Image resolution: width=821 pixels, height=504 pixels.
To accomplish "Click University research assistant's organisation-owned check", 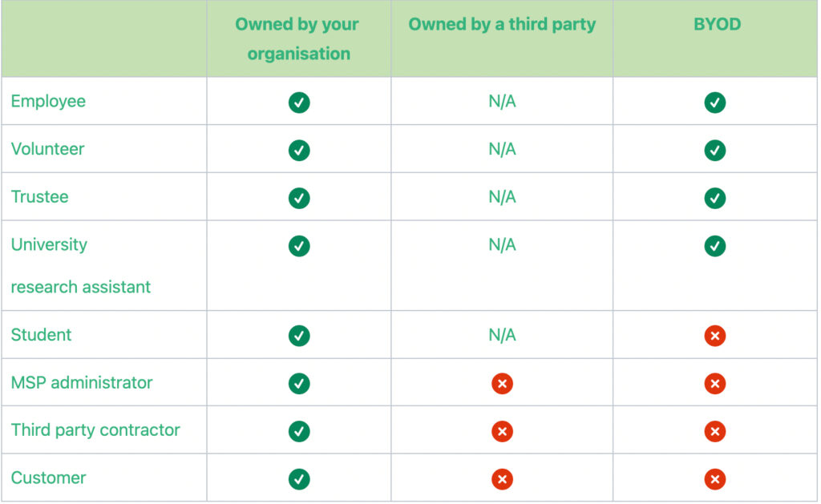I will tap(299, 246).
